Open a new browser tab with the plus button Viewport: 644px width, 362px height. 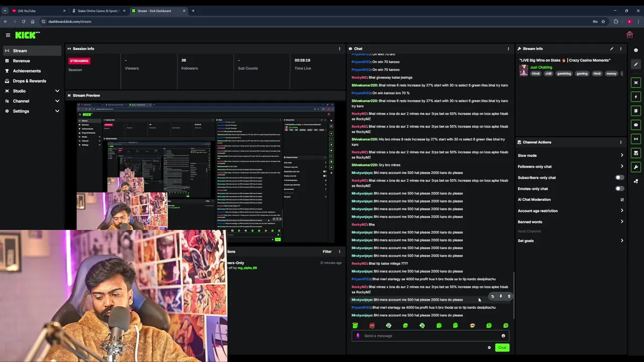(x=193, y=11)
